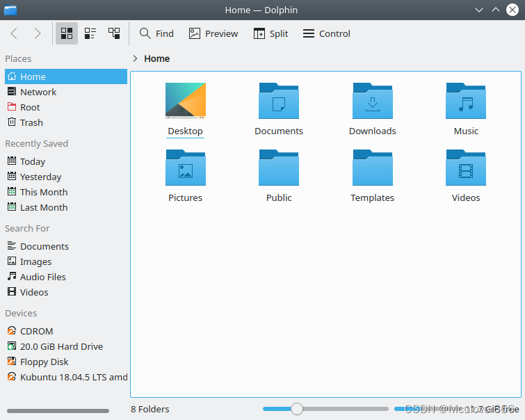This screenshot has height=420, width=525.
Task: Open Network in Places
Action: coord(66,92)
